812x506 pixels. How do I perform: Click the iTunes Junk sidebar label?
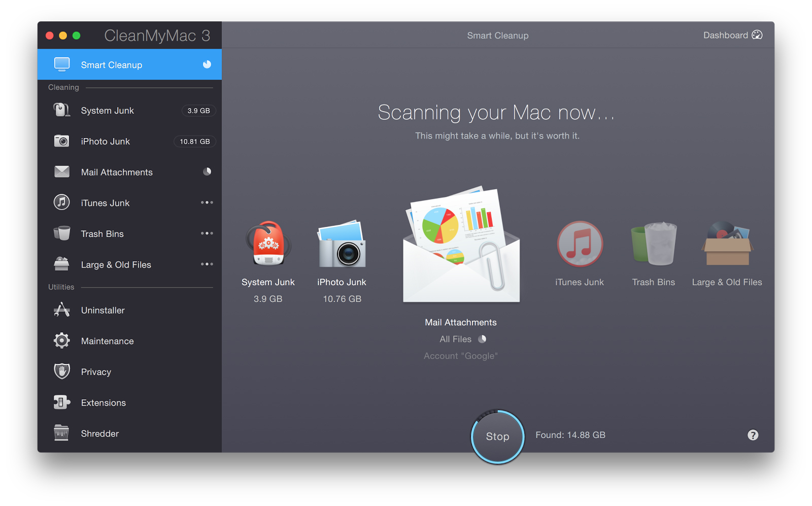coord(105,203)
